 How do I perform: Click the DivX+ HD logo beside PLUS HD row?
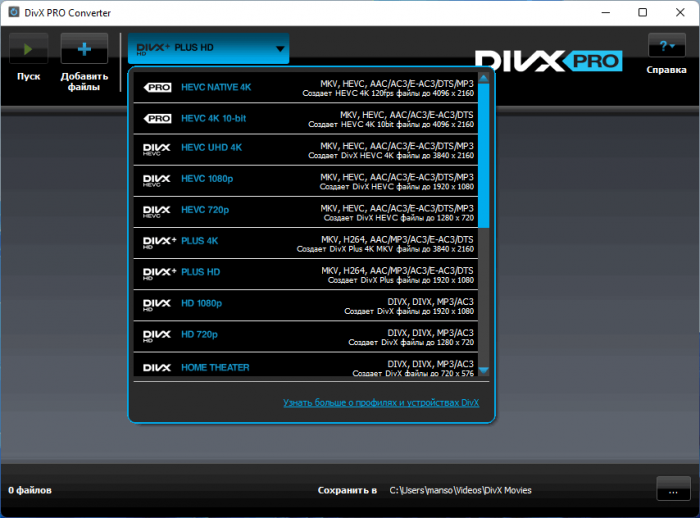(x=160, y=274)
